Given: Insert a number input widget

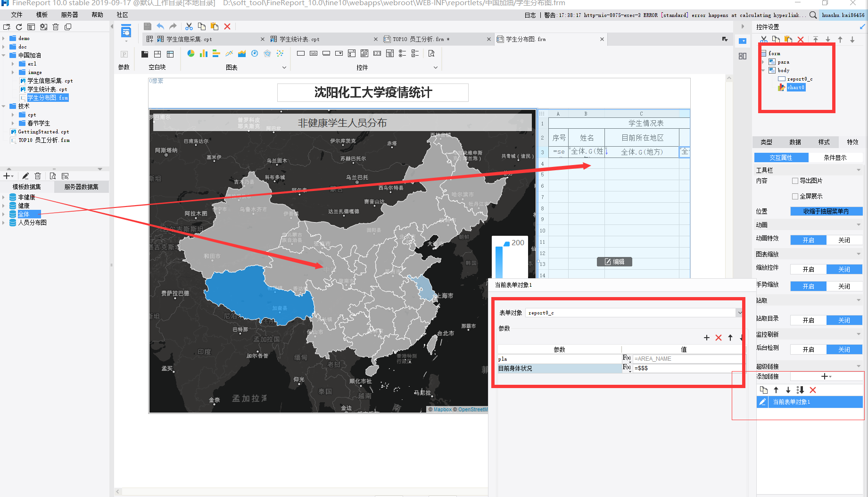Looking at the screenshot, I should (377, 53).
